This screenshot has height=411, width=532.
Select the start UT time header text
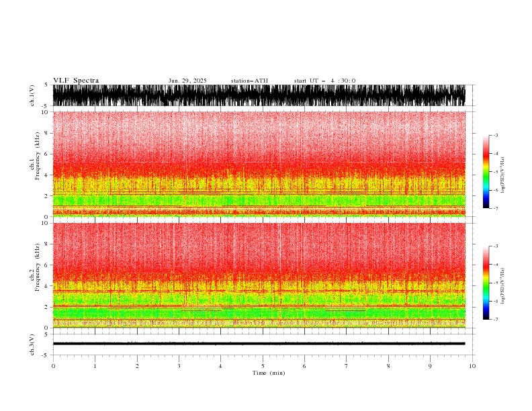tap(324, 81)
